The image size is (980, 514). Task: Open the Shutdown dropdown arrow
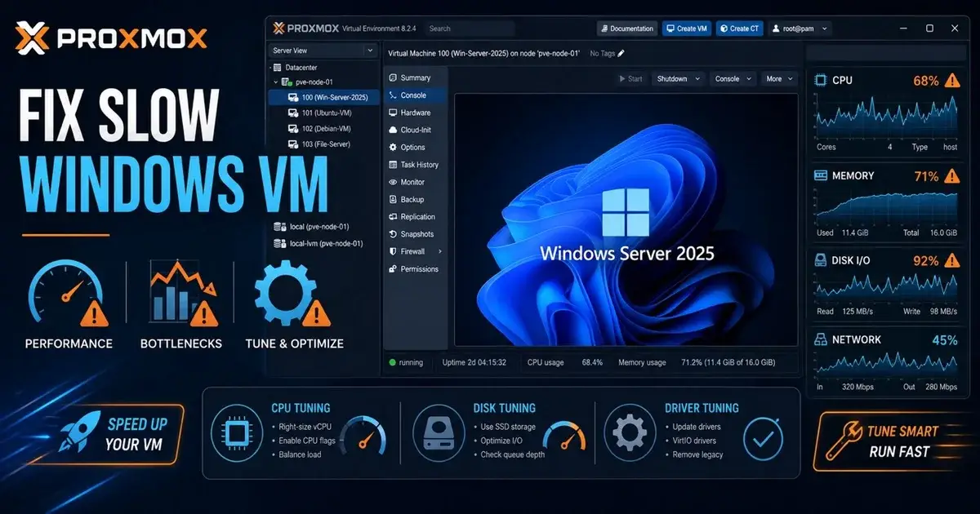(x=697, y=79)
